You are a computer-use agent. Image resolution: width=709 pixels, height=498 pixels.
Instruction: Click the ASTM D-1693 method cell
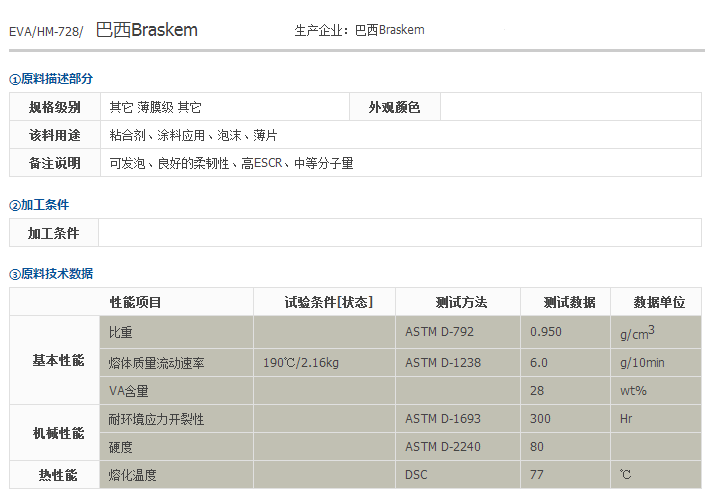[x=458, y=419]
